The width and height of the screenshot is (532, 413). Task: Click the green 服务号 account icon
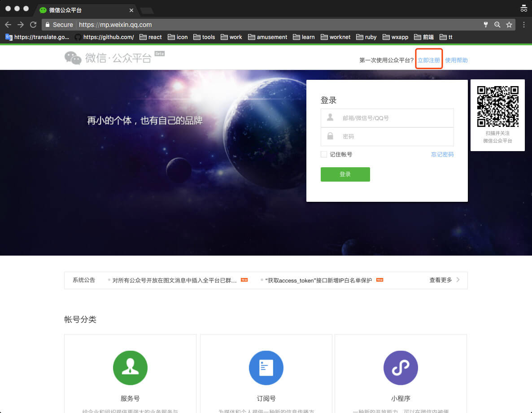tap(130, 368)
